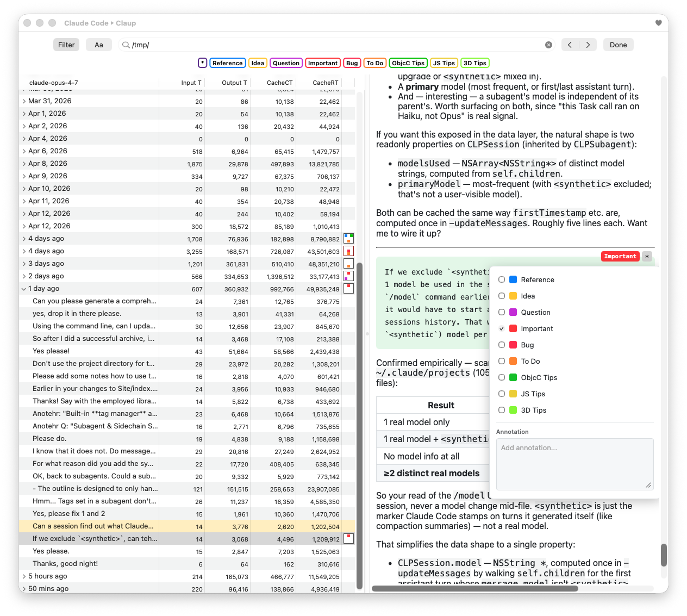
Task: Toggle the JS Tips tag checkbox
Action: coord(502,394)
